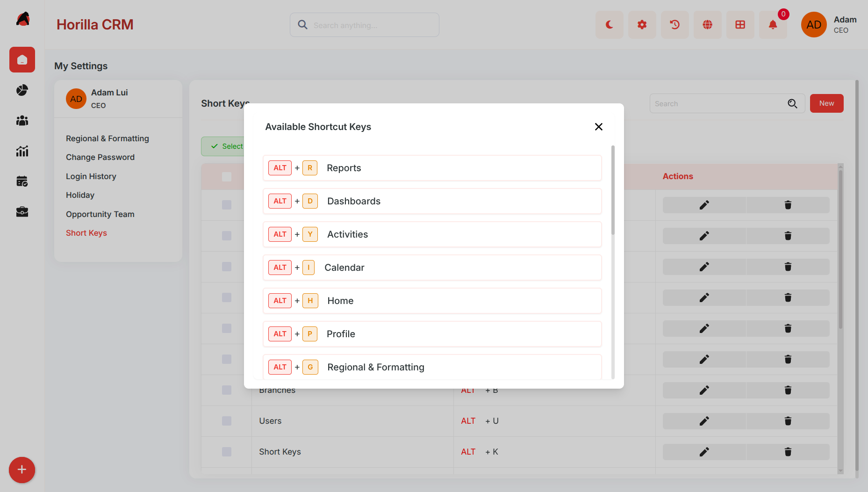Open the pie chart sidebar icon
This screenshot has height=492, width=868.
tap(22, 90)
